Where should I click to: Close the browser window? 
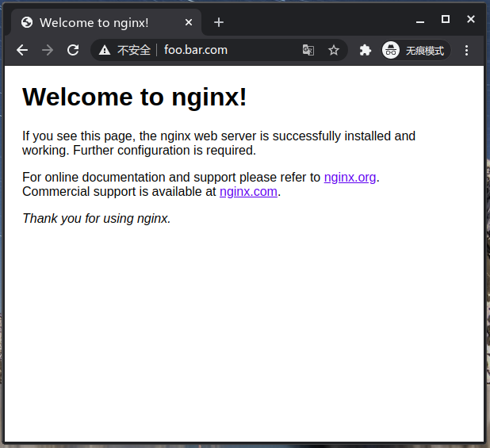471,19
